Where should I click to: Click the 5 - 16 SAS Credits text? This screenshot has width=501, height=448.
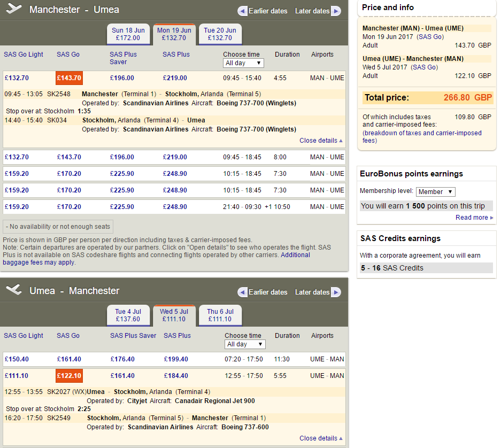392,268
